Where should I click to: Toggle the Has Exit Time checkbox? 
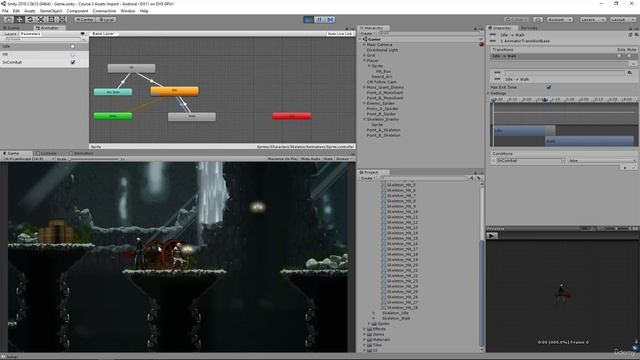[549, 87]
